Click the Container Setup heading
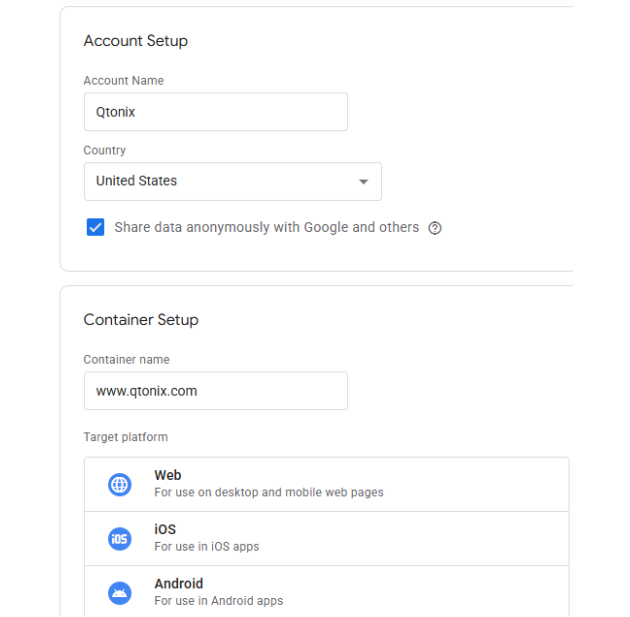630x617 pixels. (141, 320)
